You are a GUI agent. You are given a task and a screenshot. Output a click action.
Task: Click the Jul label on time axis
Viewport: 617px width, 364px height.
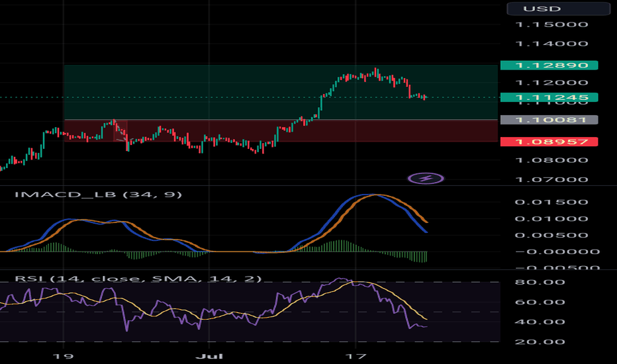[x=209, y=357]
